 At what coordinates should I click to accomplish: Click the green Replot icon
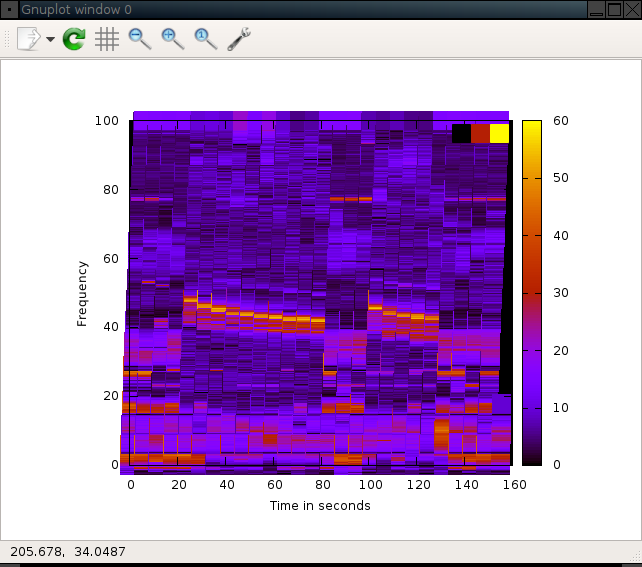(x=74, y=39)
